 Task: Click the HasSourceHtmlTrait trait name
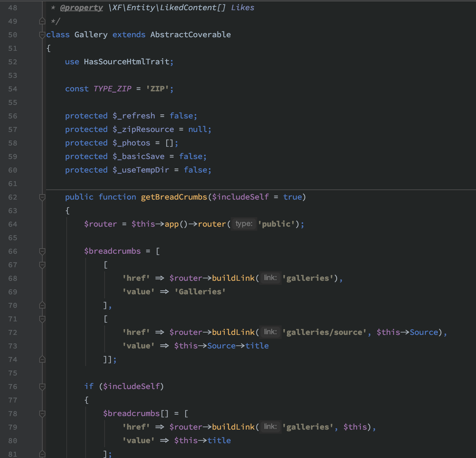(x=126, y=62)
